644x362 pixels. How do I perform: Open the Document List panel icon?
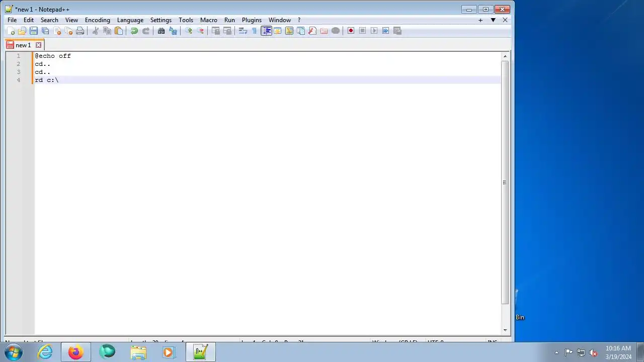pos(301,31)
